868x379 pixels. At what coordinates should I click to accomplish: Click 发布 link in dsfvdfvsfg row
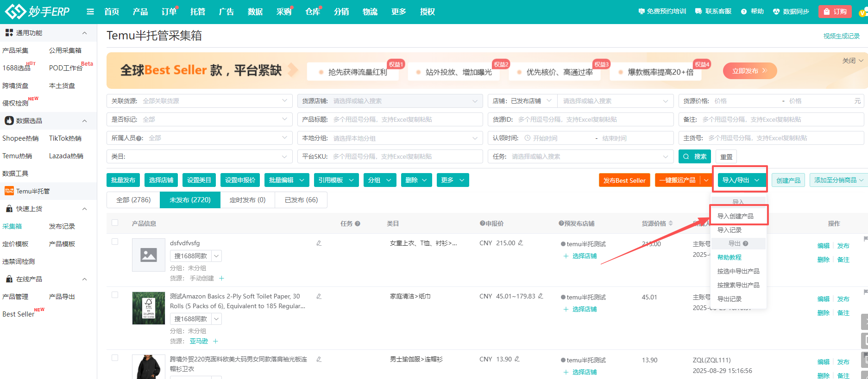tap(843, 246)
